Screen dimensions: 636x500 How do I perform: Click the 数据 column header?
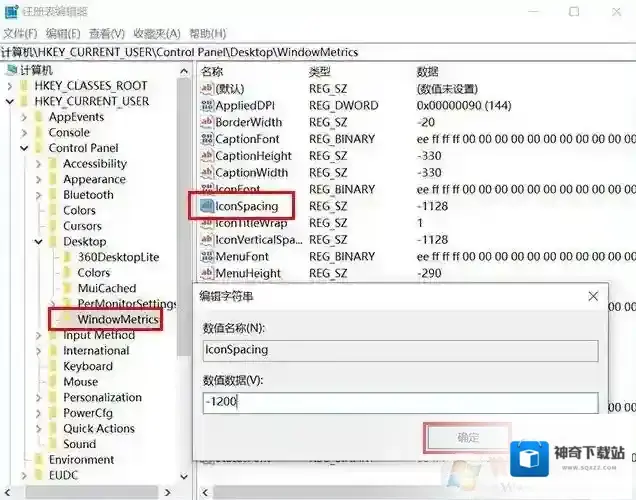(427, 72)
